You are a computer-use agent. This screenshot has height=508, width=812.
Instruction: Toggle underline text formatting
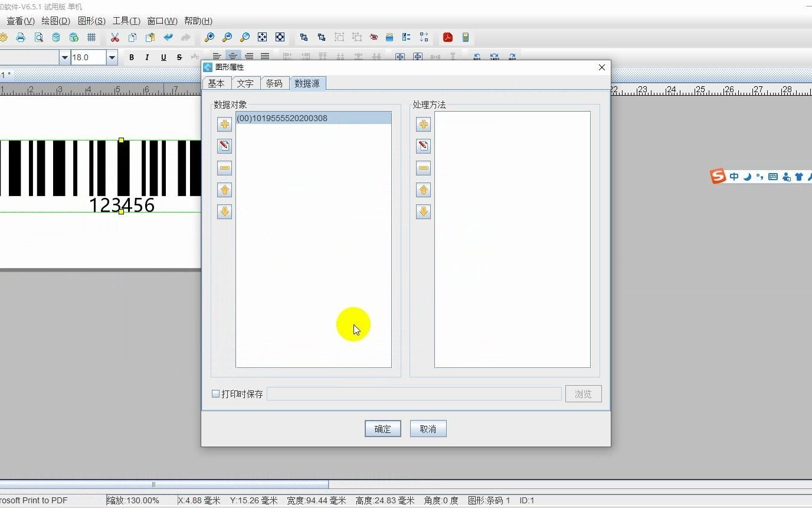tap(163, 57)
